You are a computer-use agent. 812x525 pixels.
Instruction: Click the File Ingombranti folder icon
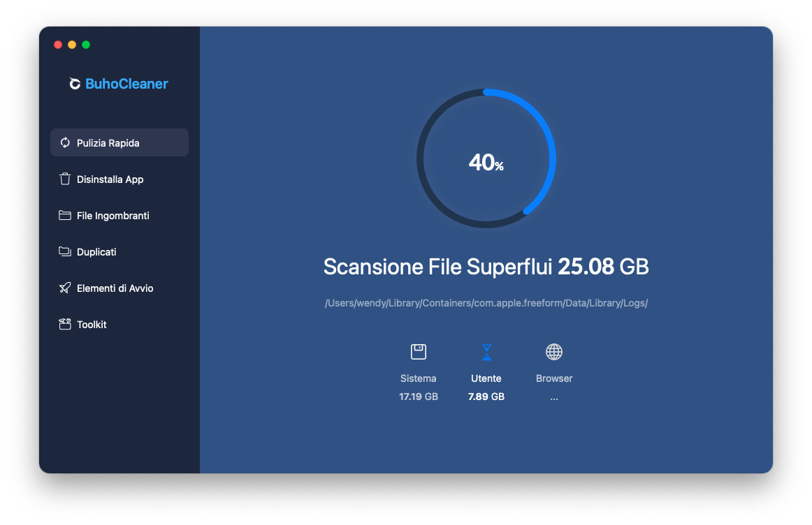coord(65,215)
